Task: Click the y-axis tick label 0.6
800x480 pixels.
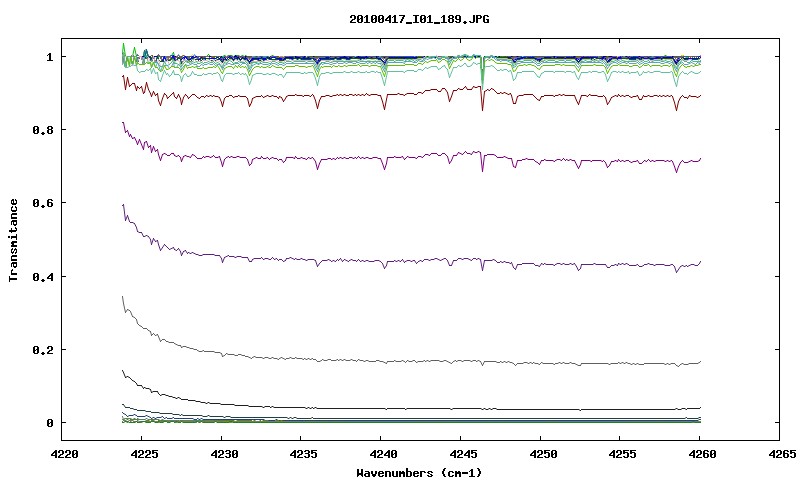Action: pyautogui.click(x=43, y=203)
